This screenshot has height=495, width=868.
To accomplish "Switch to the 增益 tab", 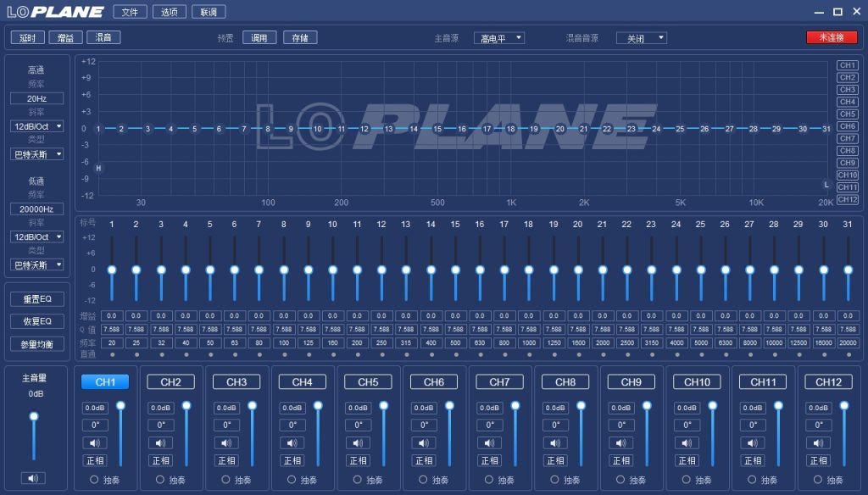I will 65,37.
